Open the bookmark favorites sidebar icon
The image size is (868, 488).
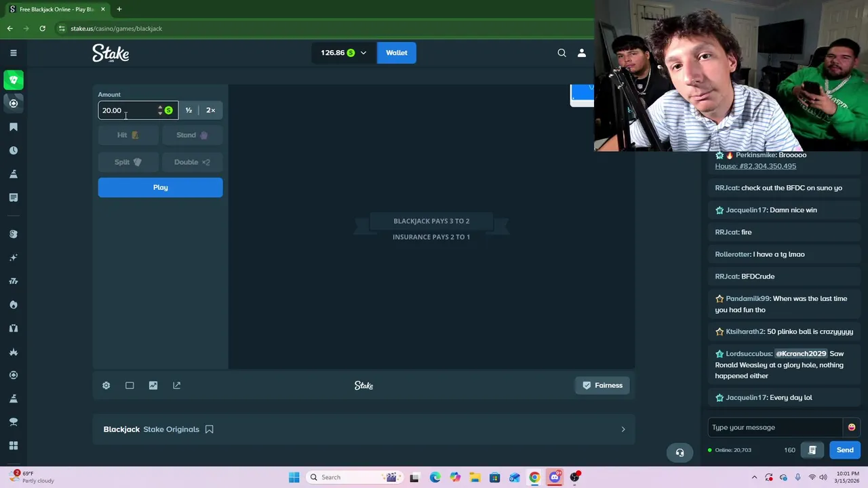(x=14, y=127)
